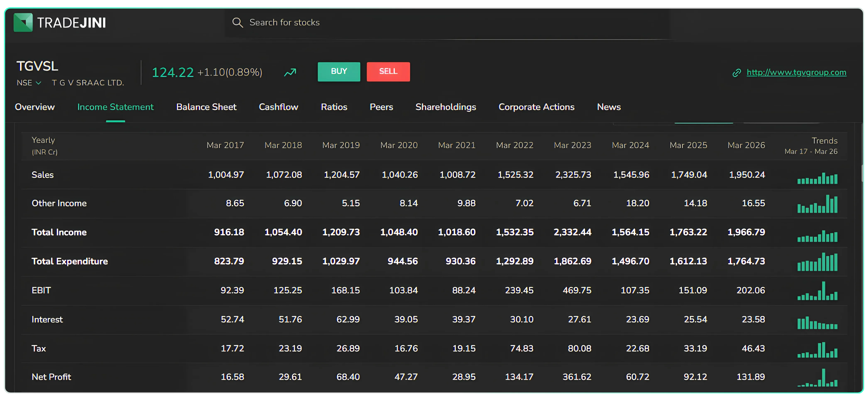Open the Shareholdings tab

446,107
